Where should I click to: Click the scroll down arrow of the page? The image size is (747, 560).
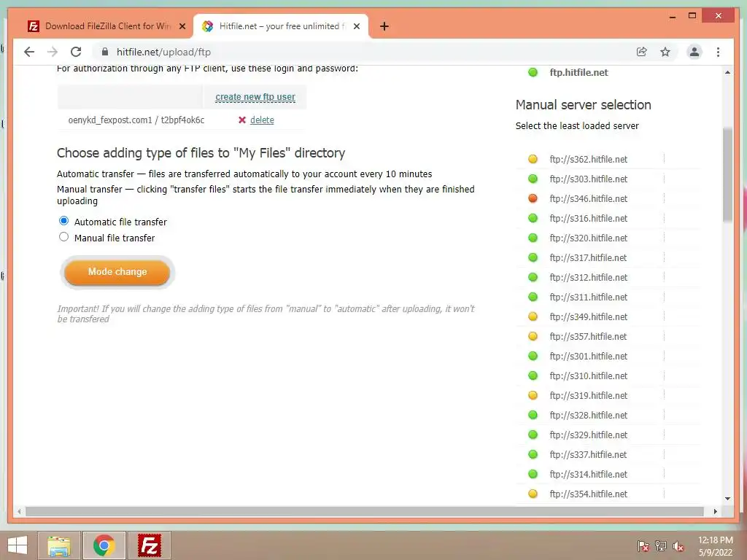click(x=727, y=499)
